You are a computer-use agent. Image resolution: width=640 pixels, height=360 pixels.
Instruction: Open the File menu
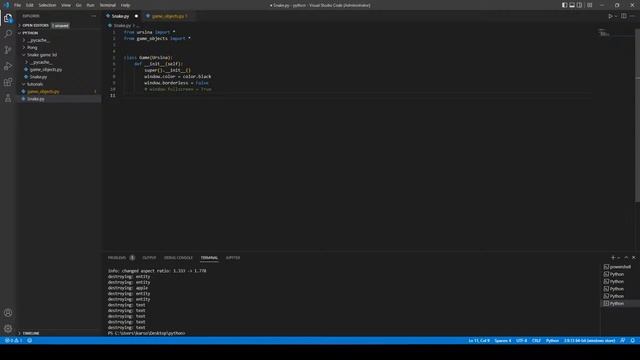[x=17, y=5]
